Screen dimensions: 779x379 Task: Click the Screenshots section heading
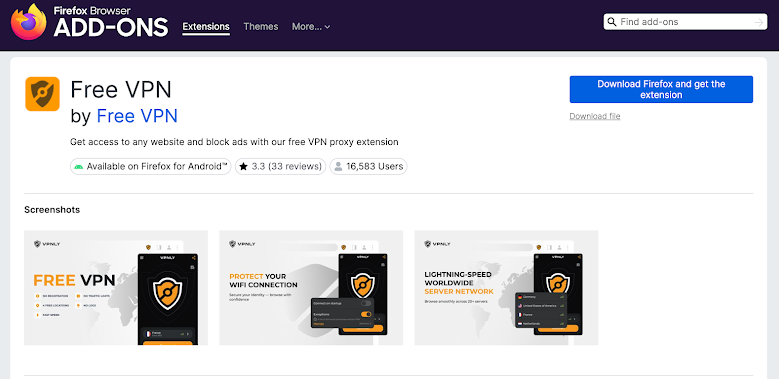point(52,210)
